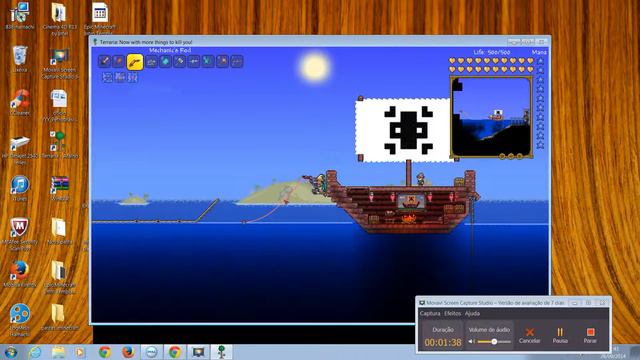
Task: Select the last hotbar slot in Terraria
Action: click(237, 62)
